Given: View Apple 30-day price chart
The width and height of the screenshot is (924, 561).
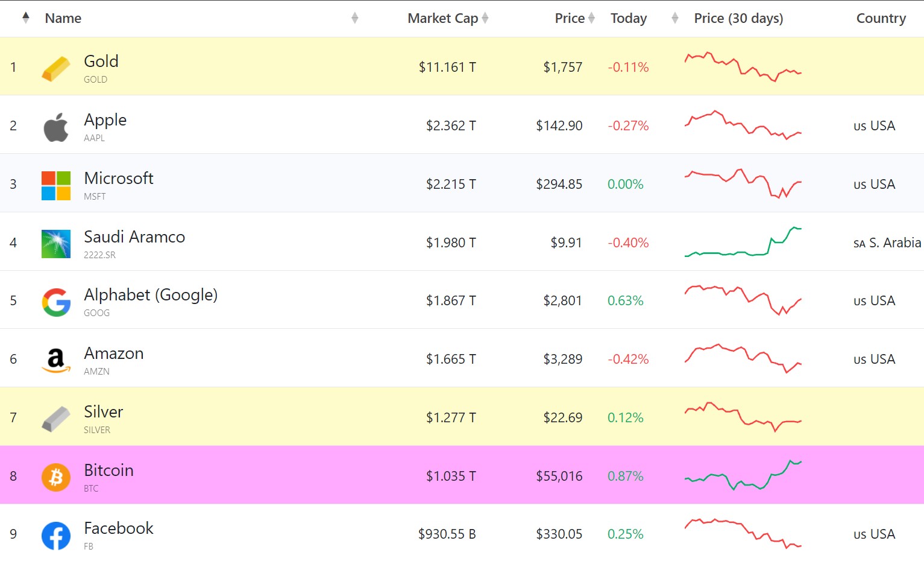Looking at the screenshot, I should (743, 125).
